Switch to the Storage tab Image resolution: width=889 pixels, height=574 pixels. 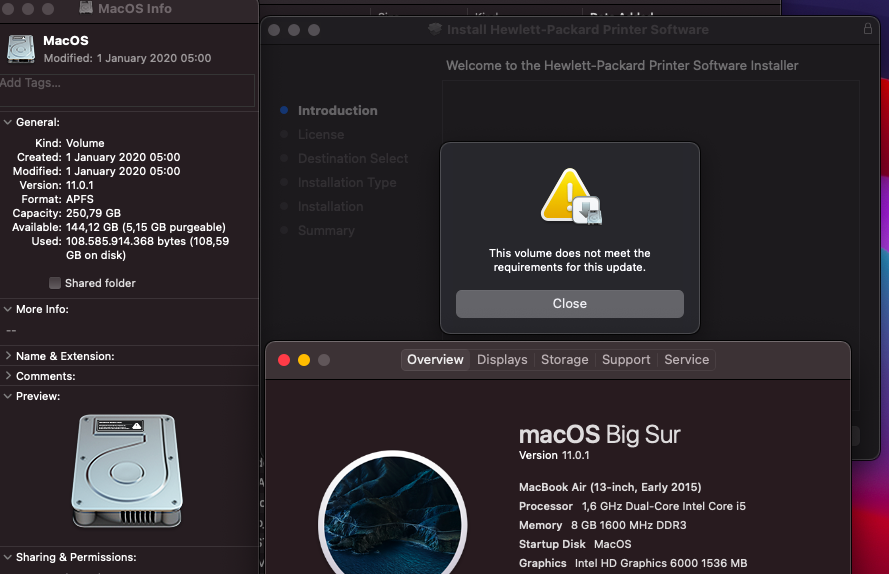click(x=564, y=360)
